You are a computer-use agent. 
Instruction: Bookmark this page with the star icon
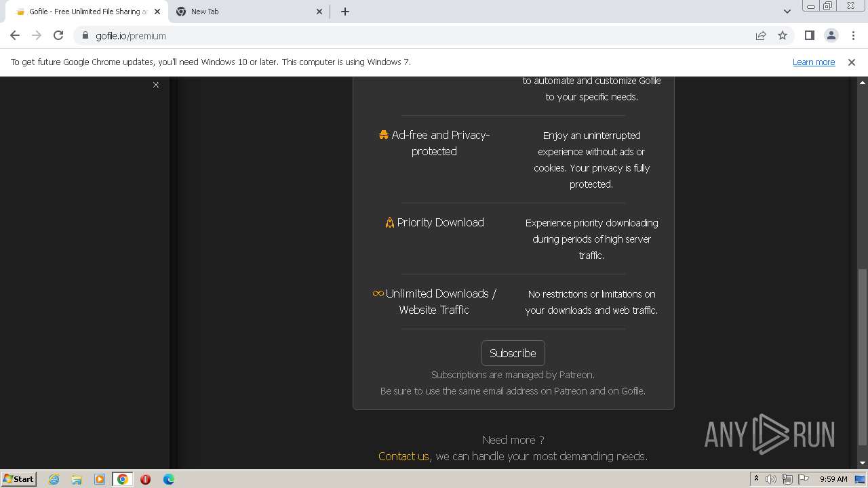pyautogui.click(x=783, y=36)
